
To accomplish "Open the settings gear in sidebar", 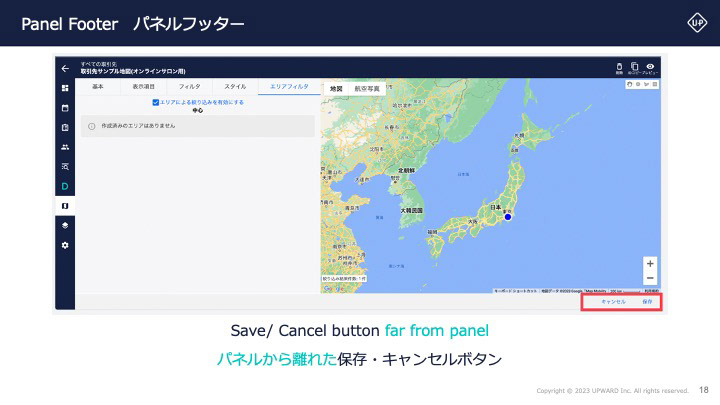I will pos(65,245).
